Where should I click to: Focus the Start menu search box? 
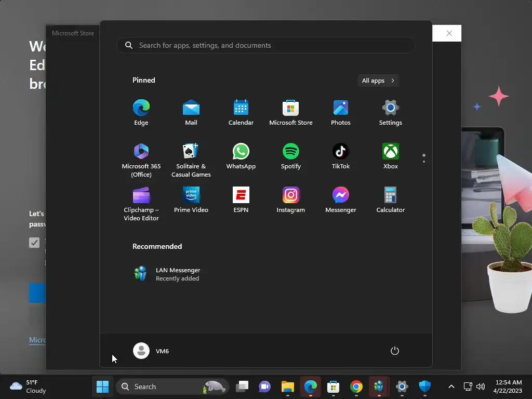pos(266,45)
